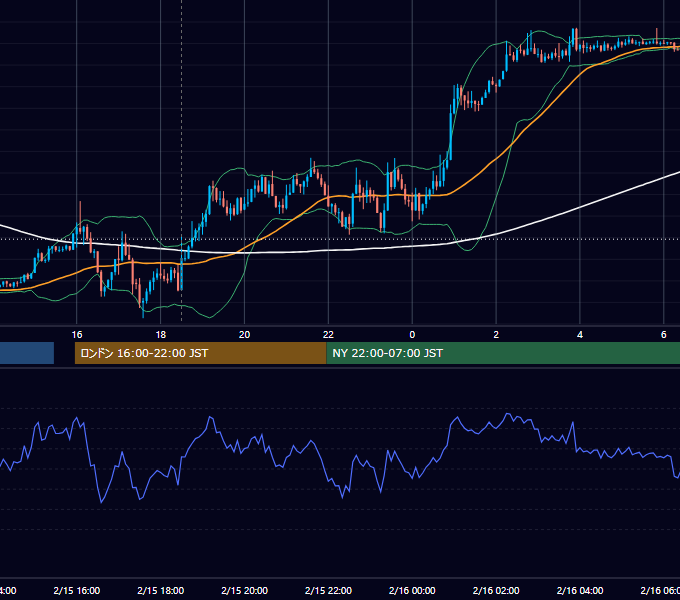
Task: Select the ロンドン 16:00-22:00 JST session bar
Action: click(x=200, y=353)
